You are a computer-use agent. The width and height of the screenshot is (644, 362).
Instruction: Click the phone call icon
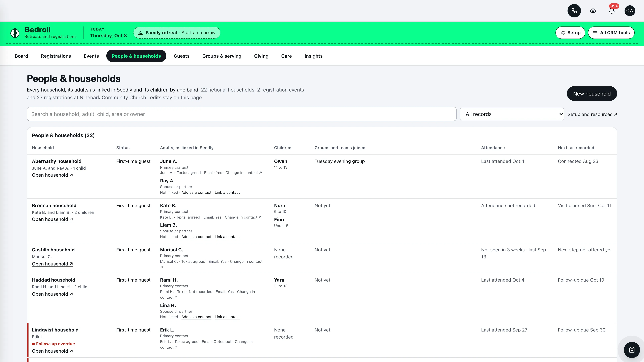tap(574, 11)
